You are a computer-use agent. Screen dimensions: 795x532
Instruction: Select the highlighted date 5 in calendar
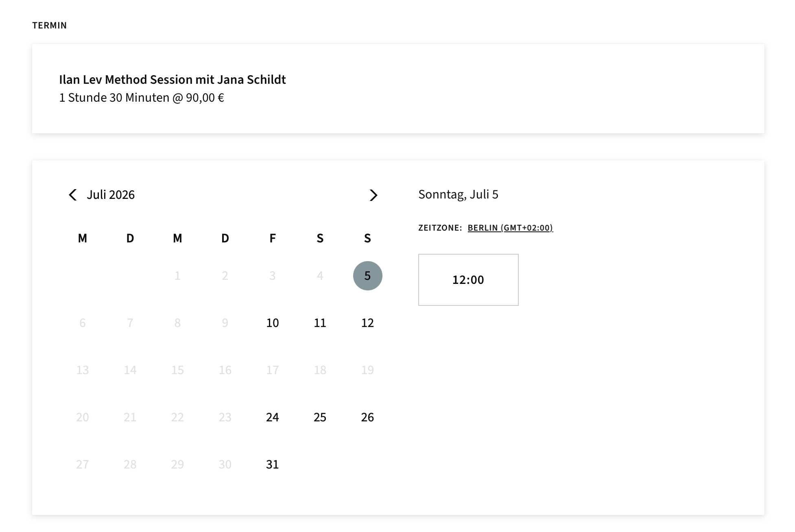tap(367, 276)
